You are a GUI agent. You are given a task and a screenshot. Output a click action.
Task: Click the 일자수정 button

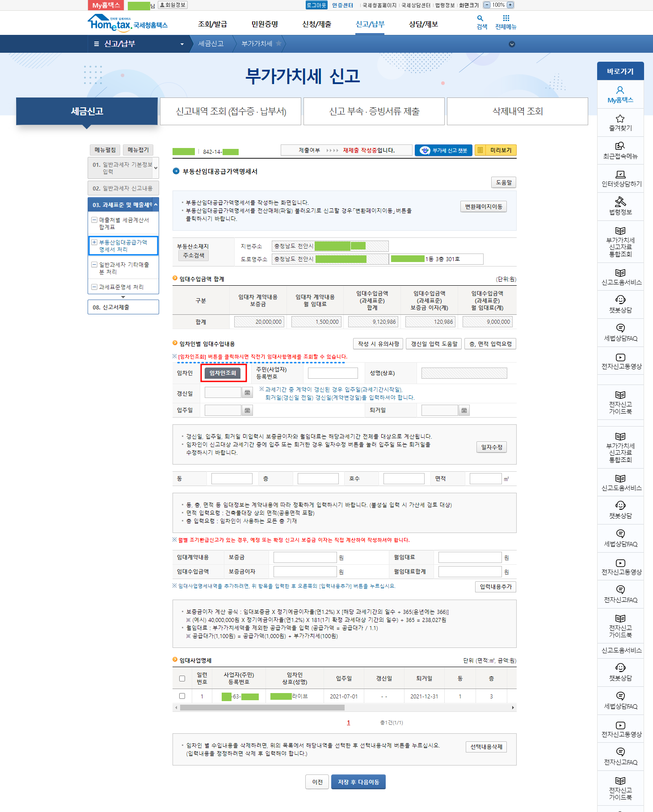click(492, 447)
